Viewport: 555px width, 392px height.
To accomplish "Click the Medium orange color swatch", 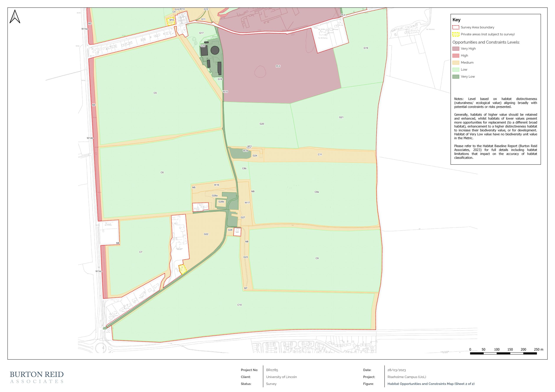I will (455, 62).
